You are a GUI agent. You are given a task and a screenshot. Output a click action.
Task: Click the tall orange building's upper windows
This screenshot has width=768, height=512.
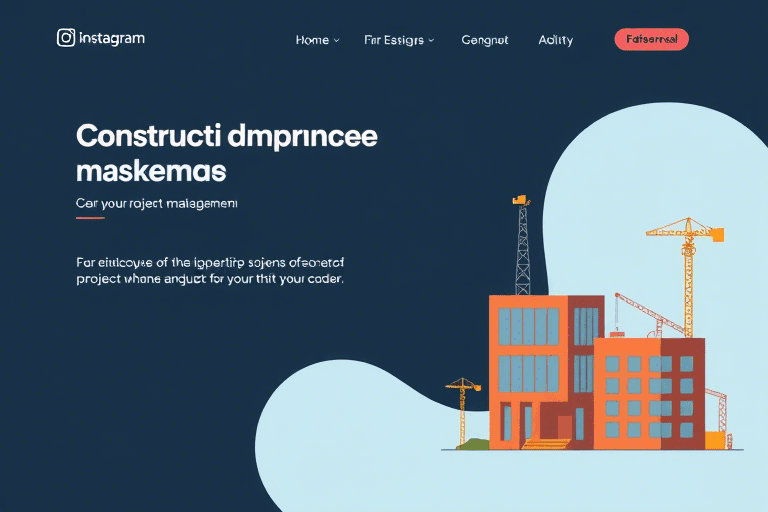point(529,326)
